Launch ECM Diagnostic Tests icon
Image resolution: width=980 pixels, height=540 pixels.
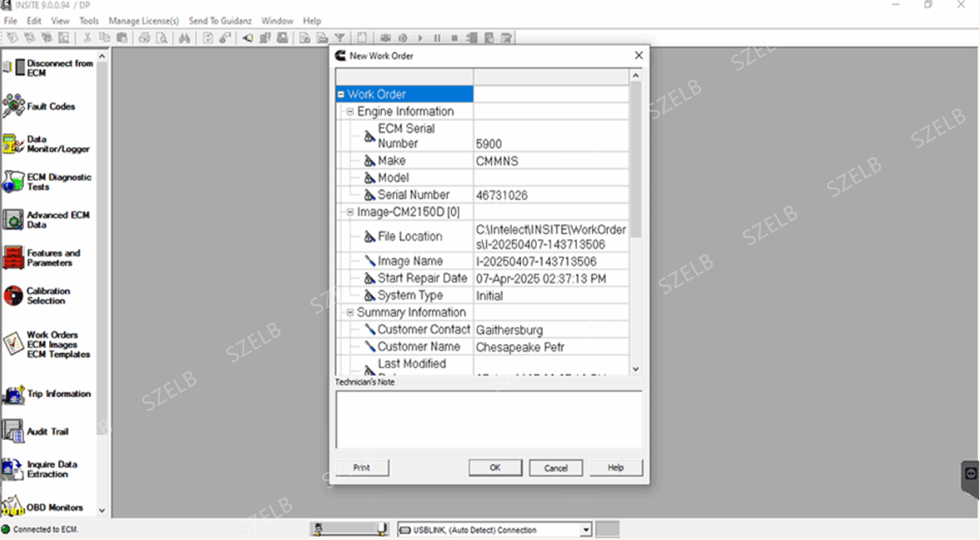[x=13, y=182]
